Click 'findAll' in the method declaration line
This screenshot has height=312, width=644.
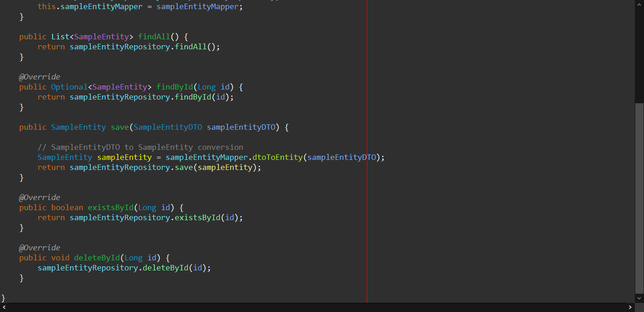(x=154, y=37)
